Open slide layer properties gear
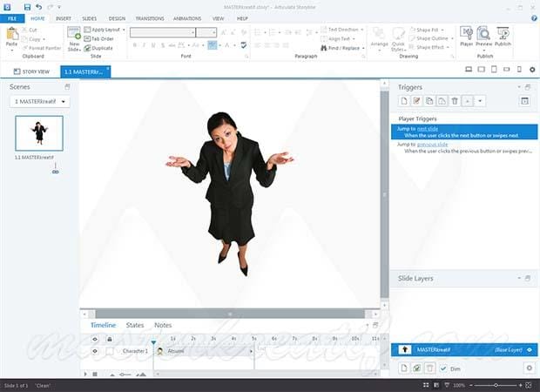This screenshot has width=540, height=392. point(530,368)
